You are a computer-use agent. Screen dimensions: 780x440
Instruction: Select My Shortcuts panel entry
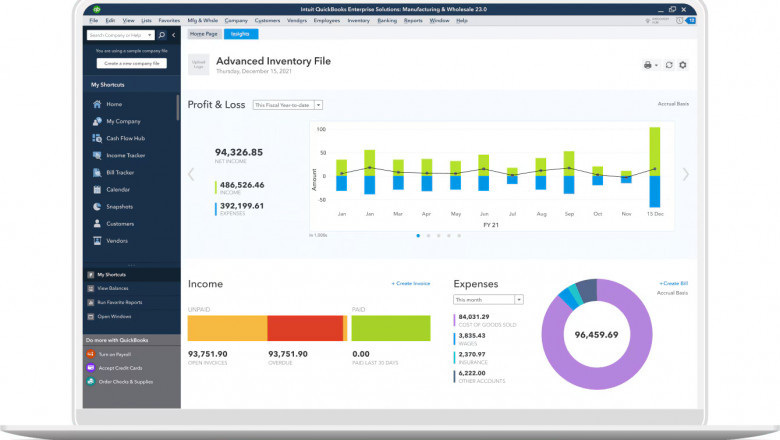tap(132, 274)
